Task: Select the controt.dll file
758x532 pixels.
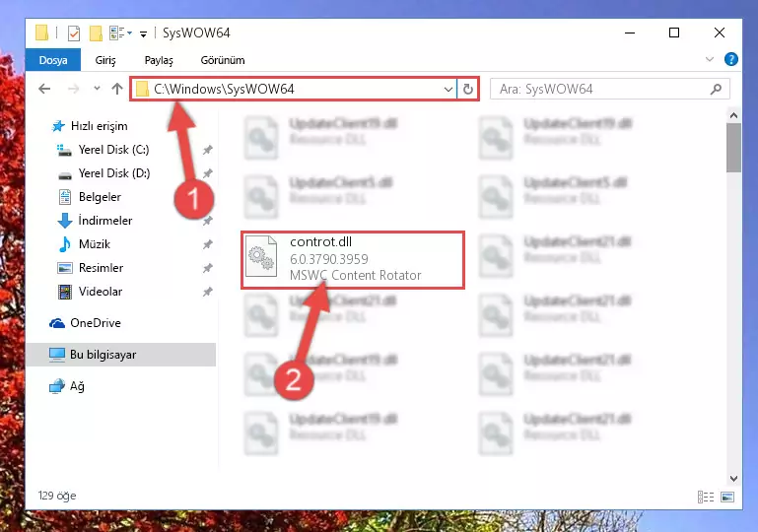Action: [353, 260]
